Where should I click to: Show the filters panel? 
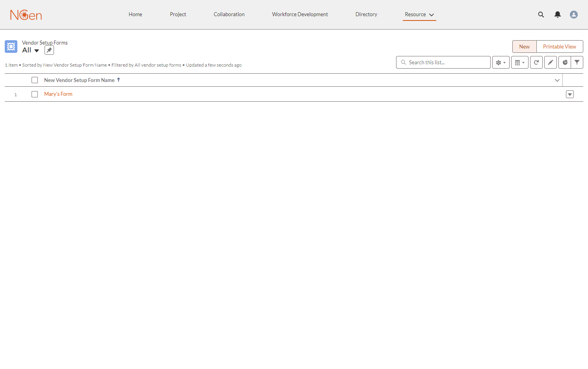pos(577,62)
